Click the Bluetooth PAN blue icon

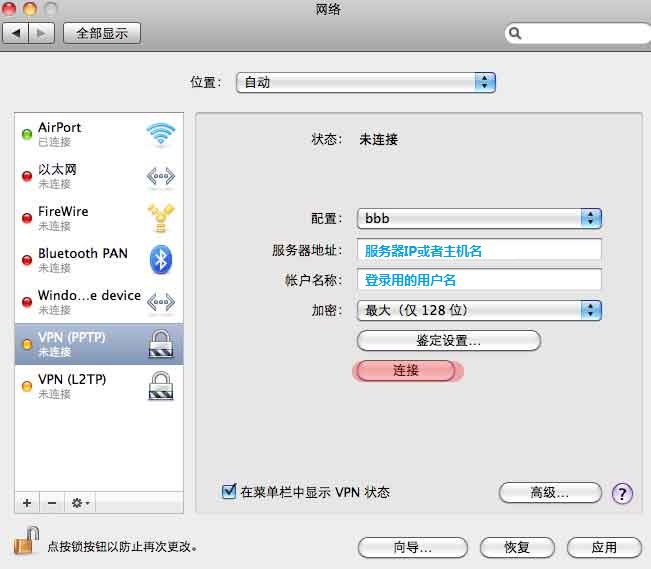pyautogui.click(x=161, y=260)
